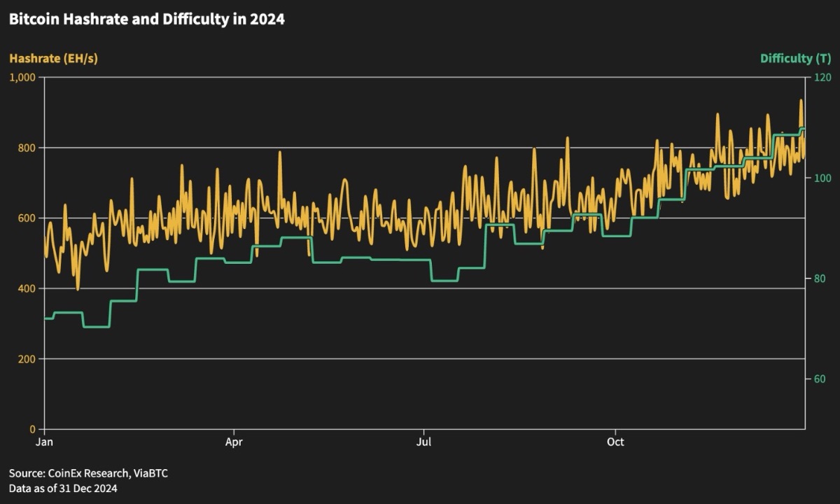Select the 'Oct' month marker
Image resolution: width=840 pixels, height=504 pixels.
(x=615, y=442)
